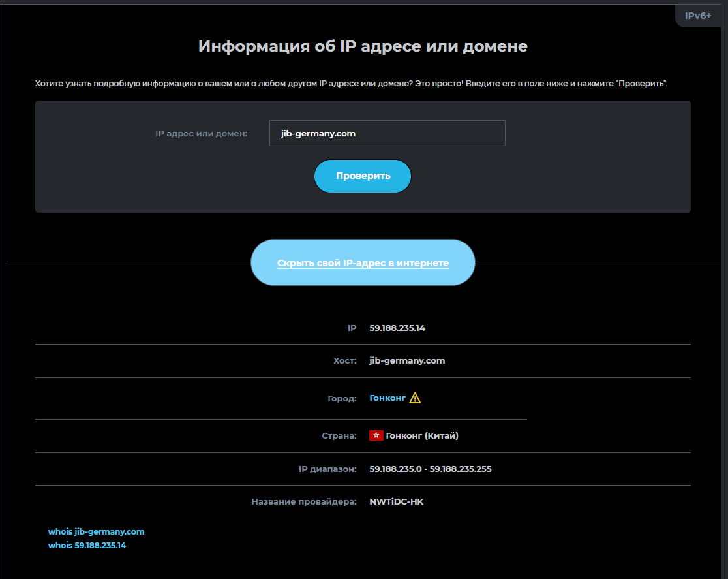This screenshot has width=728, height=579.
Task: Click the Скрыть свой IP-адрес в интернете button
Action: pos(363,263)
